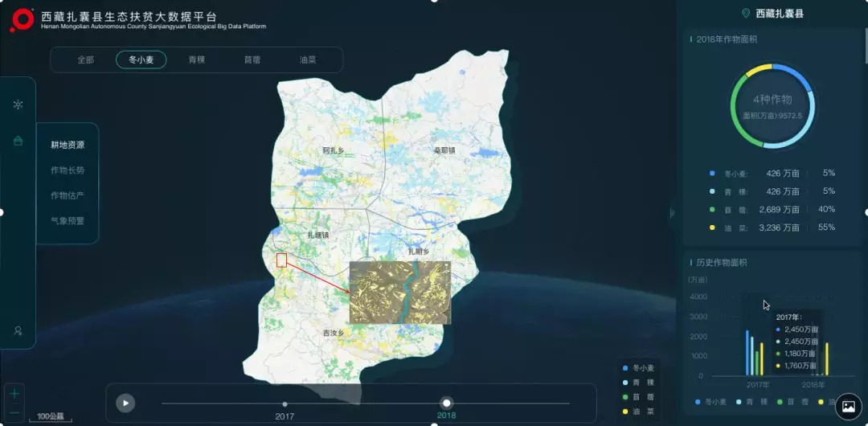Viewport: 868px width, 426px height.
Task: Click the location pin icon beside 西藏扎囊县
Action: pos(746,13)
